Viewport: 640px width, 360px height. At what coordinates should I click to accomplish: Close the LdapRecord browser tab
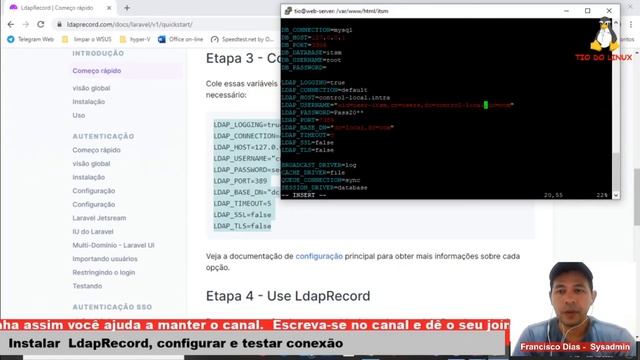(109, 8)
